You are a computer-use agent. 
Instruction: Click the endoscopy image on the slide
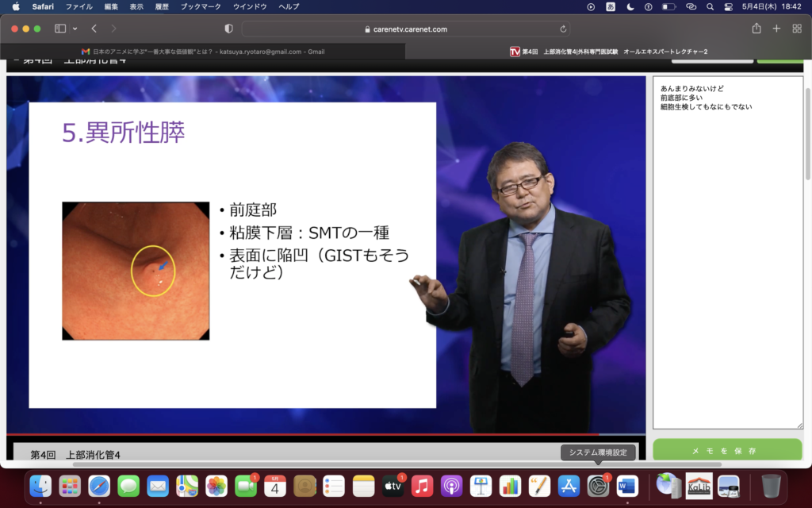[136, 271]
